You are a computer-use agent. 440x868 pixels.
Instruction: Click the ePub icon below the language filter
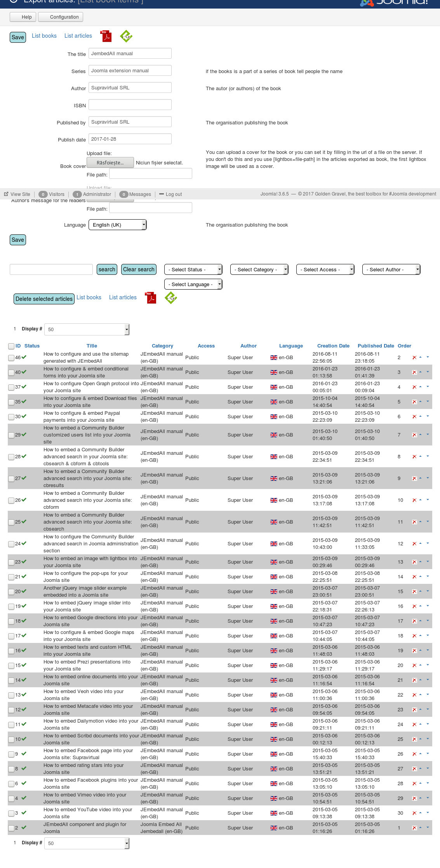171,298
